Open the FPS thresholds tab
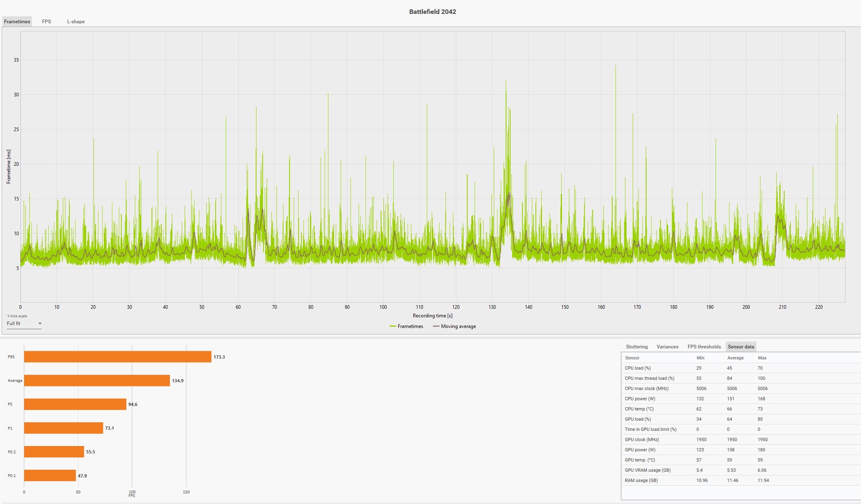861x504 pixels. [x=704, y=347]
